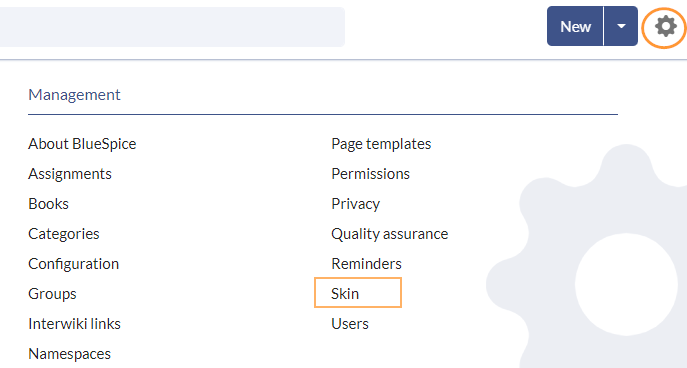Open the Configuration page
687x368 pixels.
[x=74, y=264]
